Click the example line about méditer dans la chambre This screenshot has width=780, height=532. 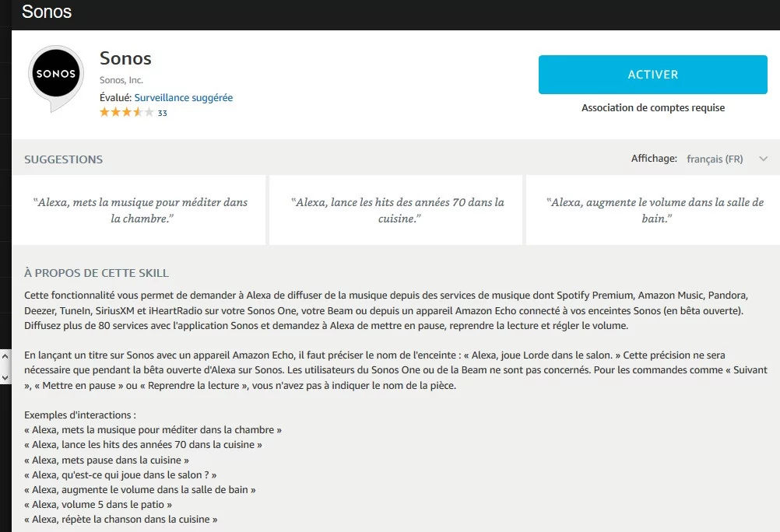pyautogui.click(x=153, y=429)
